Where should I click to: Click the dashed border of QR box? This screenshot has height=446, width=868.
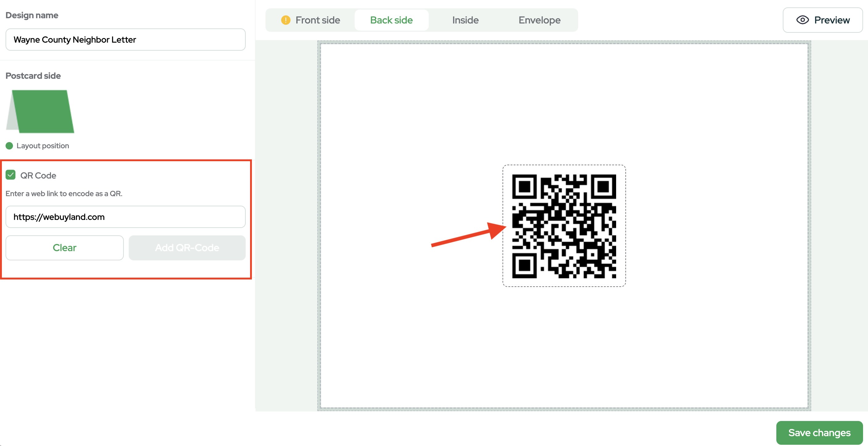click(x=564, y=165)
